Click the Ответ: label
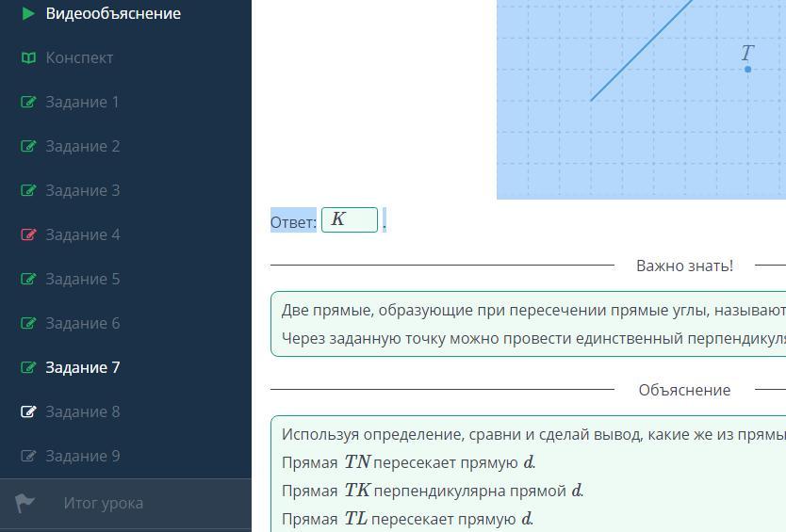The image size is (786, 532). coord(293,222)
